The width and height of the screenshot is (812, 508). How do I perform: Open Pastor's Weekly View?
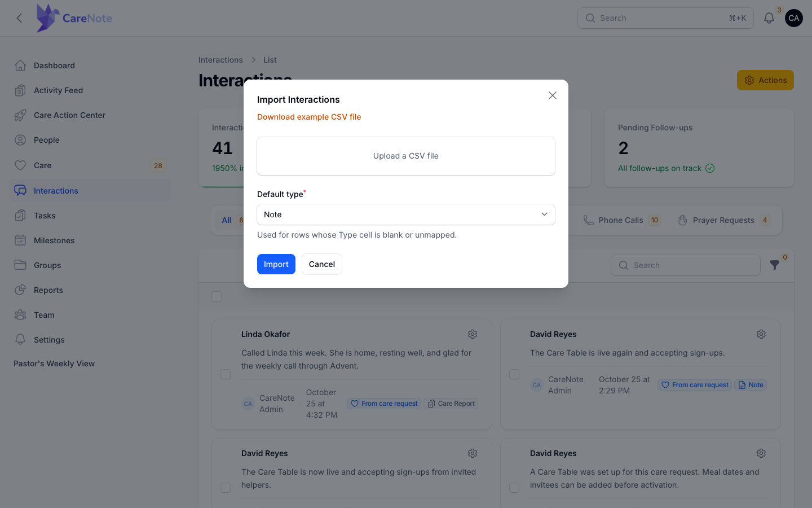(x=54, y=364)
